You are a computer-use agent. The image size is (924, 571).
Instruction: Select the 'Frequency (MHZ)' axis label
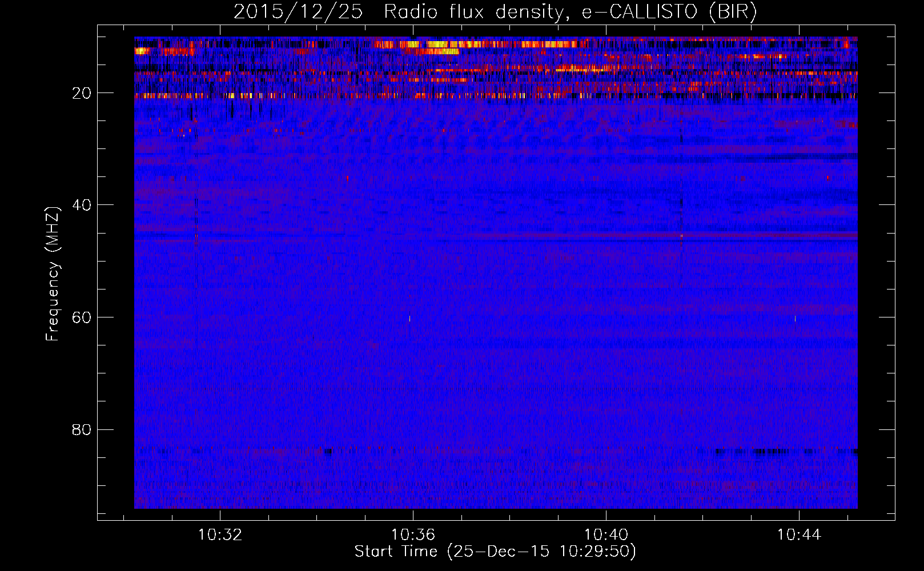[53, 274]
